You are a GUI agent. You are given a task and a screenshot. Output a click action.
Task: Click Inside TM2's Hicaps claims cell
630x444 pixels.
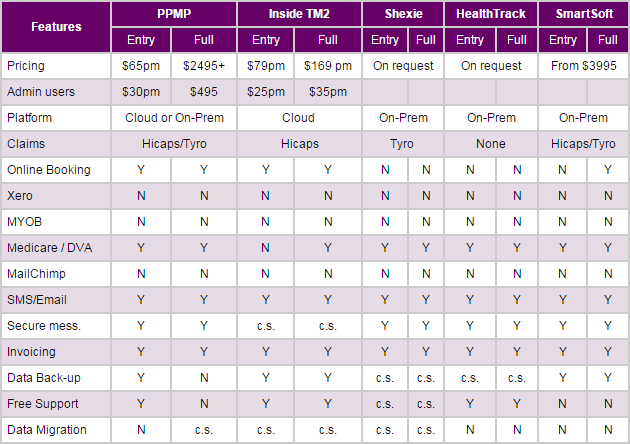[299, 144]
